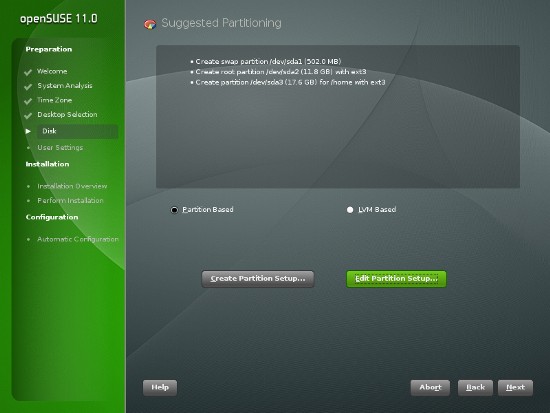Image resolution: width=550 pixels, height=413 pixels.
Task: Click the Installation section heading
Action: (47, 164)
